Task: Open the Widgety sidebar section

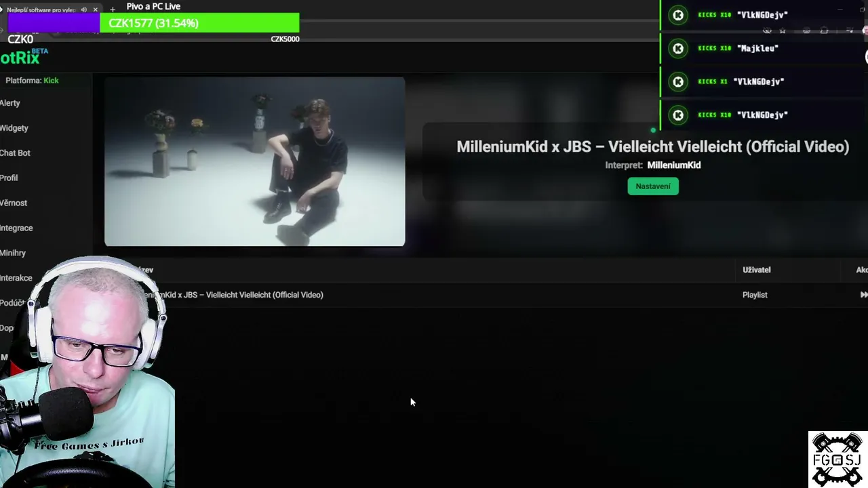Action: (x=14, y=128)
